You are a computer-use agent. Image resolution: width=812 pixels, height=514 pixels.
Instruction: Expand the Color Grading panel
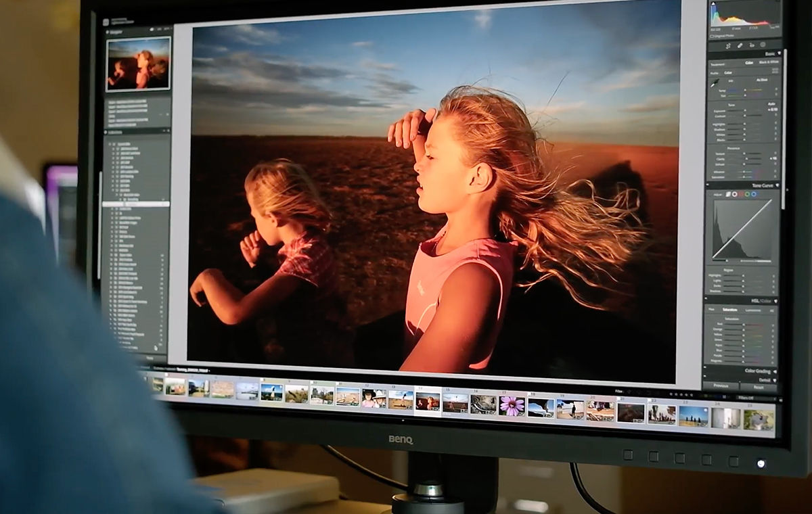[x=775, y=371]
